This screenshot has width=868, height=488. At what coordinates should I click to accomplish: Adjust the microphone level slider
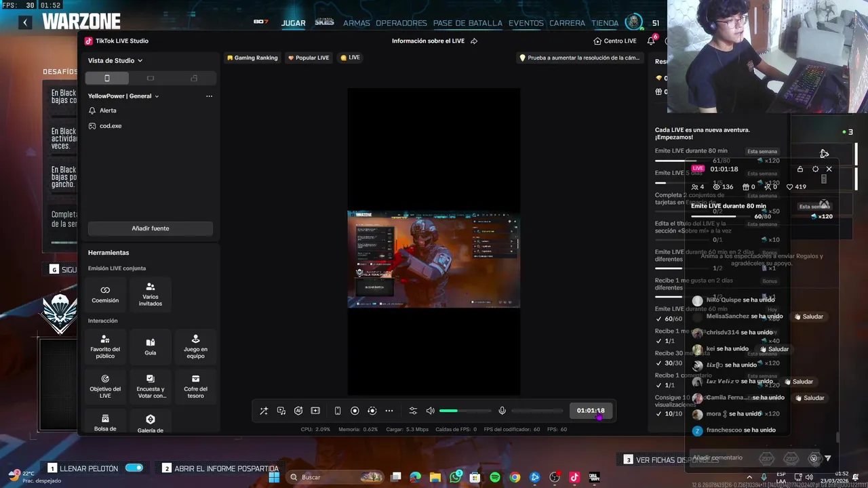coord(537,411)
